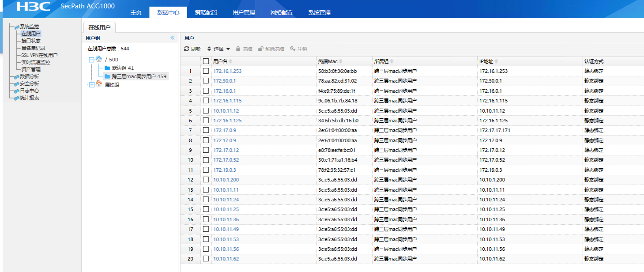Check the box for user 172.16.1.253
This screenshot has width=644, height=272.
pos(206,71)
